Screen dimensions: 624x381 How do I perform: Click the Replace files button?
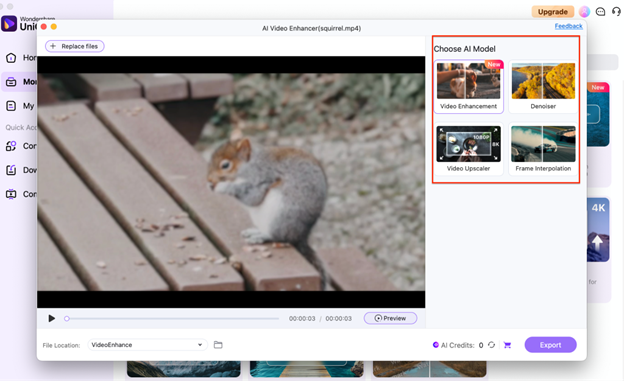coord(75,46)
